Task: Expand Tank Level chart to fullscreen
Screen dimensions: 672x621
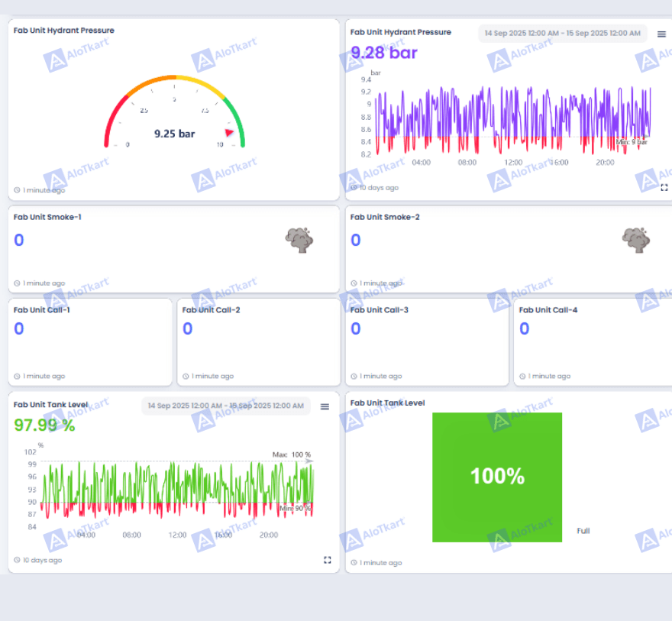Action: (328, 560)
